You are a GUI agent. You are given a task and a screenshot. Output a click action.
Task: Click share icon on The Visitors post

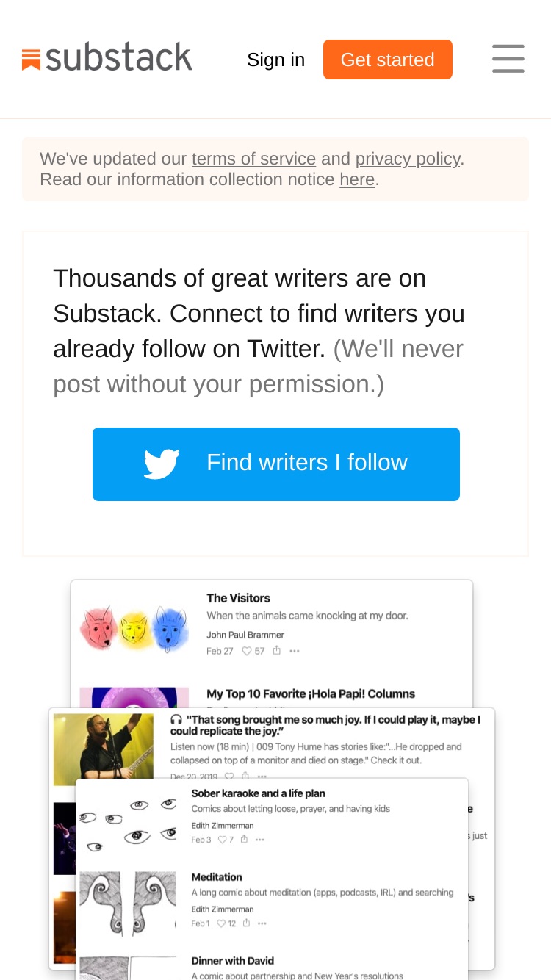(277, 650)
